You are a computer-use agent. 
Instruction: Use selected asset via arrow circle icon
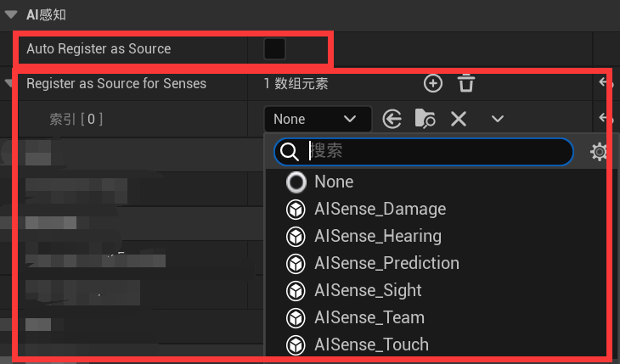click(x=392, y=119)
